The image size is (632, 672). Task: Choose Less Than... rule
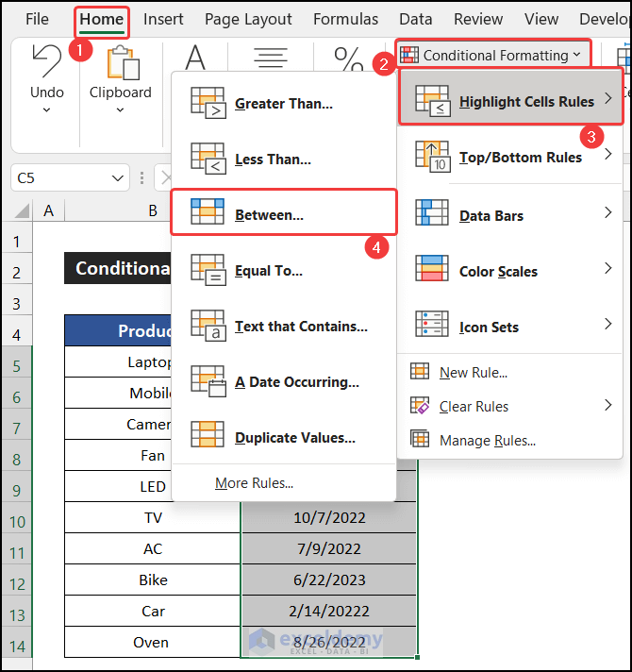click(x=284, y=159)
